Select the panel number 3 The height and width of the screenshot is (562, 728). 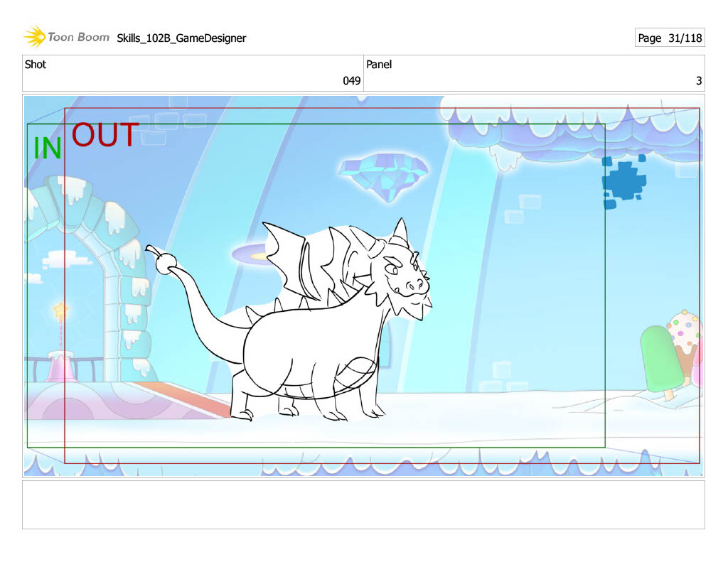tap(699, 81)
